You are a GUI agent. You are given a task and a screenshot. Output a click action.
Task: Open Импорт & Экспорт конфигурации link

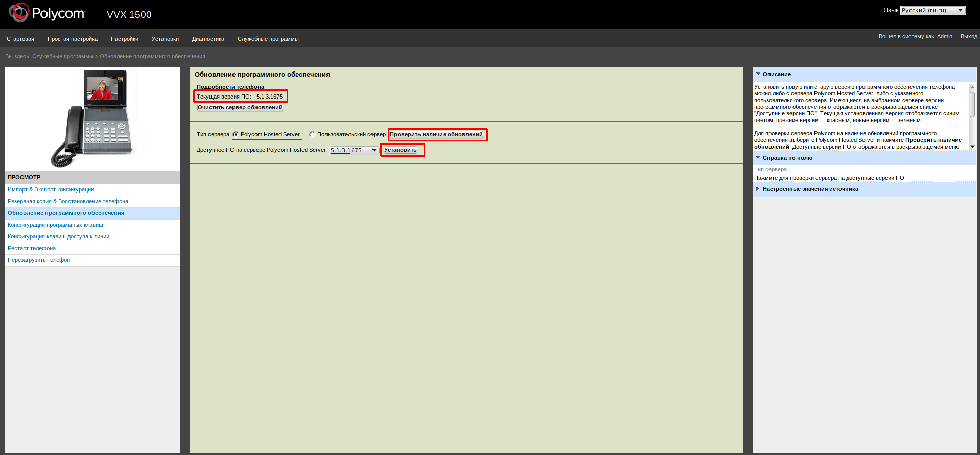[51, 189]
